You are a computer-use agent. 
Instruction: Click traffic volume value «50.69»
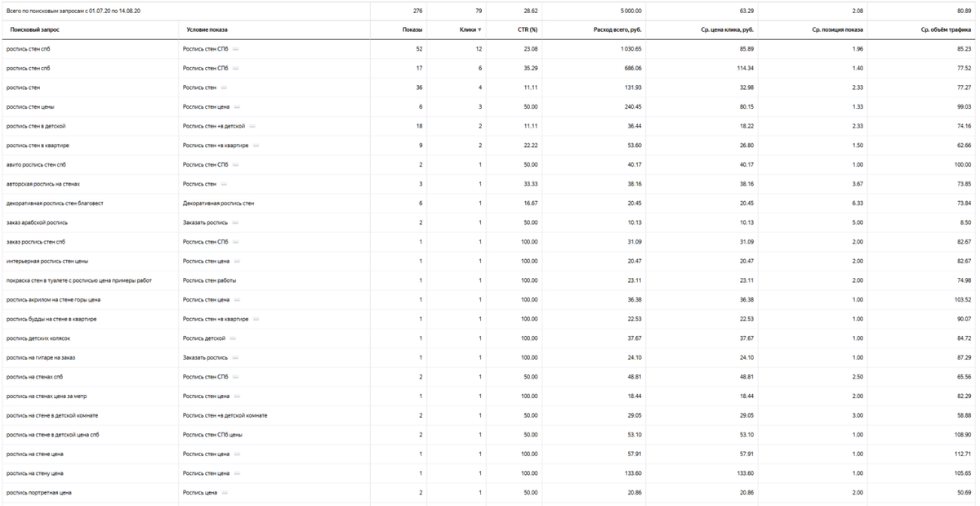[x=964, y=493]
